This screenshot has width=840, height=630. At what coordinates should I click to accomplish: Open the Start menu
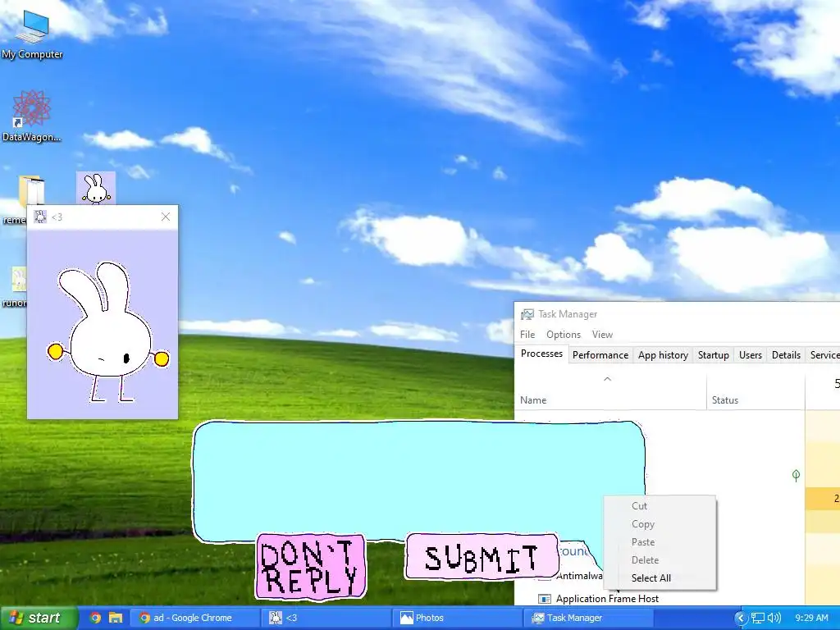[39, 618]
